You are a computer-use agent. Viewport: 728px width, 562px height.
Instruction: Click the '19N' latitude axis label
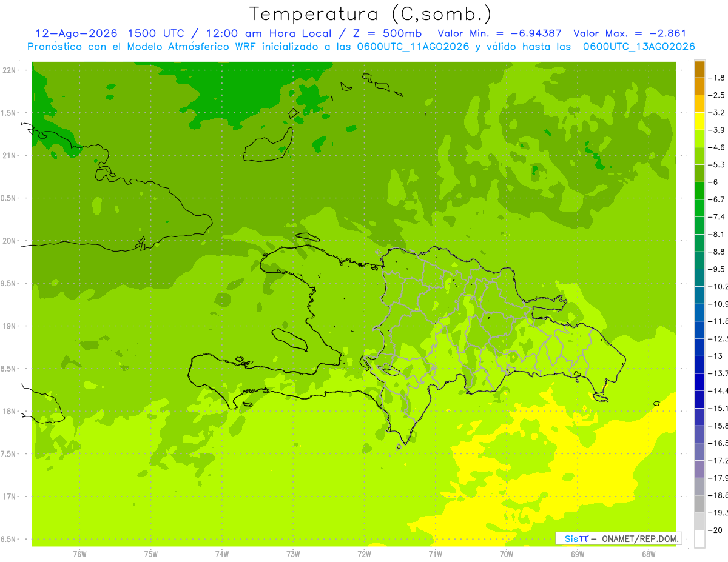[x=10, y=326]
